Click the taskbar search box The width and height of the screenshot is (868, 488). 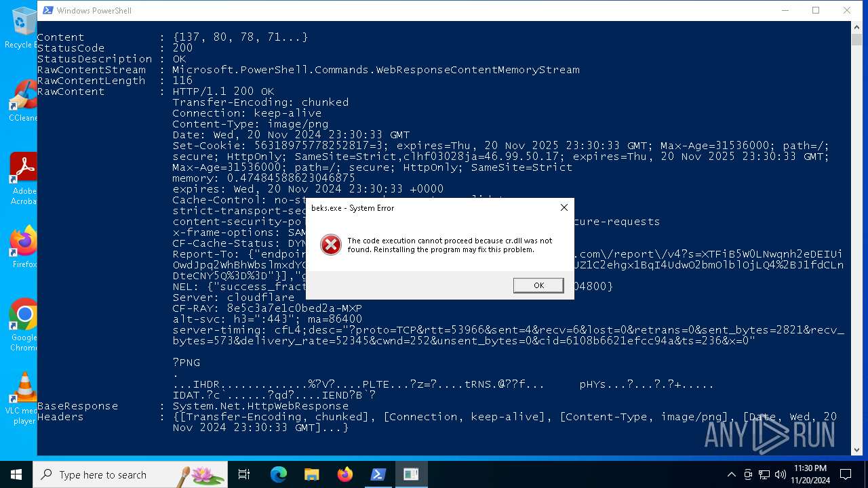coord(130,474)
